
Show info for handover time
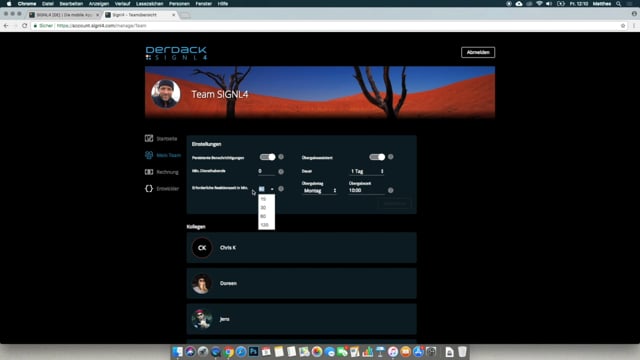[391, 190]
